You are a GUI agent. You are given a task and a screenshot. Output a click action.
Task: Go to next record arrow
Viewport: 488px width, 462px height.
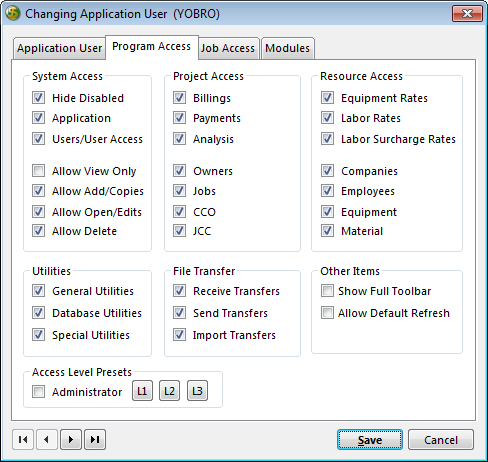(x=71, y=439)
